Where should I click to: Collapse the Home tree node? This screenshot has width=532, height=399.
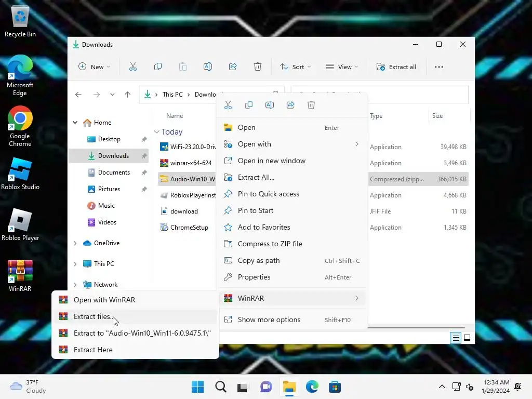pyautogui.click(x=75, y=123)
